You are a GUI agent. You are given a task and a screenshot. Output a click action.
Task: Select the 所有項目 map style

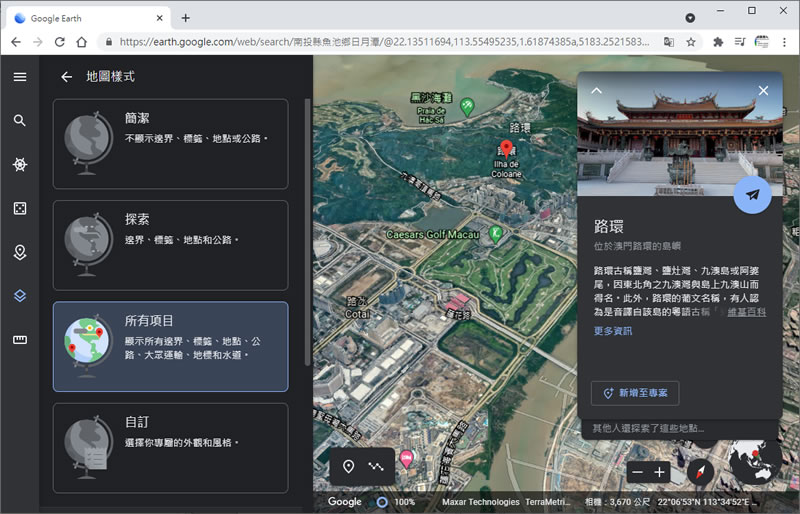click(170, 347)
